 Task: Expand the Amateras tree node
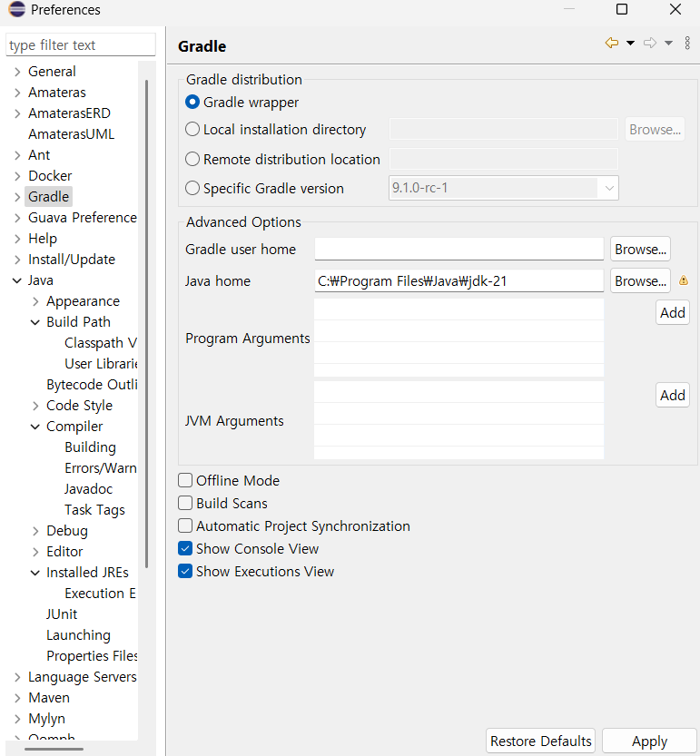[17, 93]
